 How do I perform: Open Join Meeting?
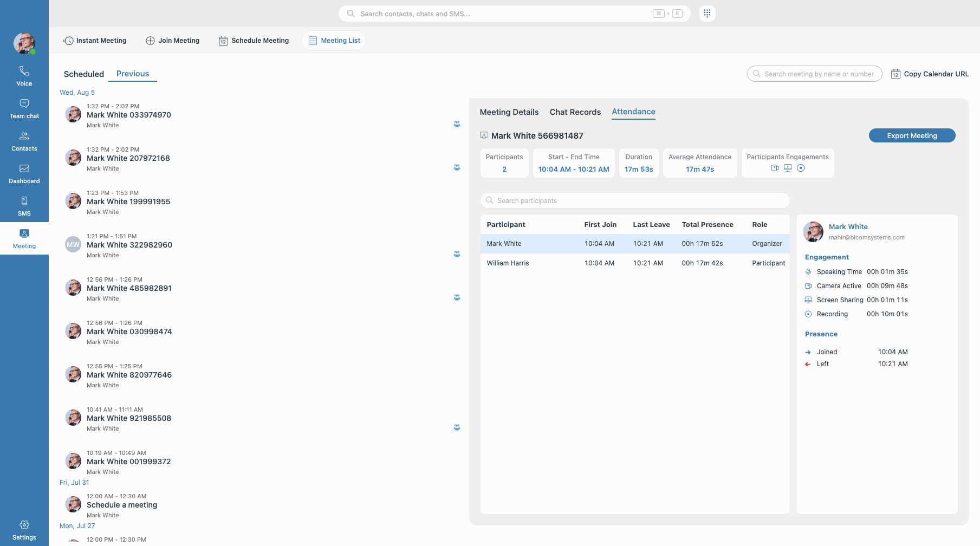[173, 41]
